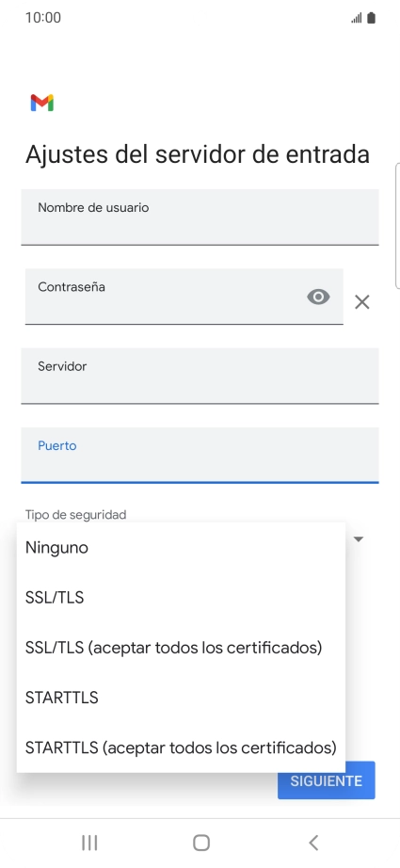400x868 pixels.
Task: Clear the password with the X icon
Action: tap(361, 301)
